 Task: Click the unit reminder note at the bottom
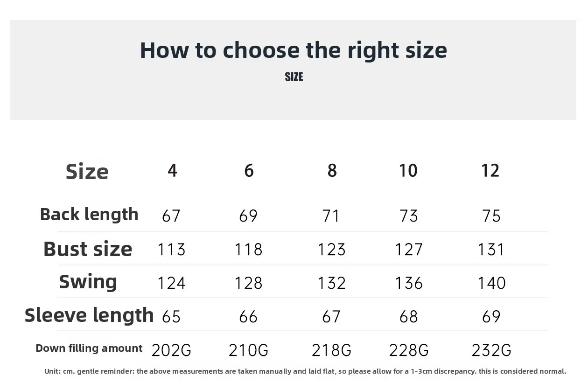[x=305, y=371]
